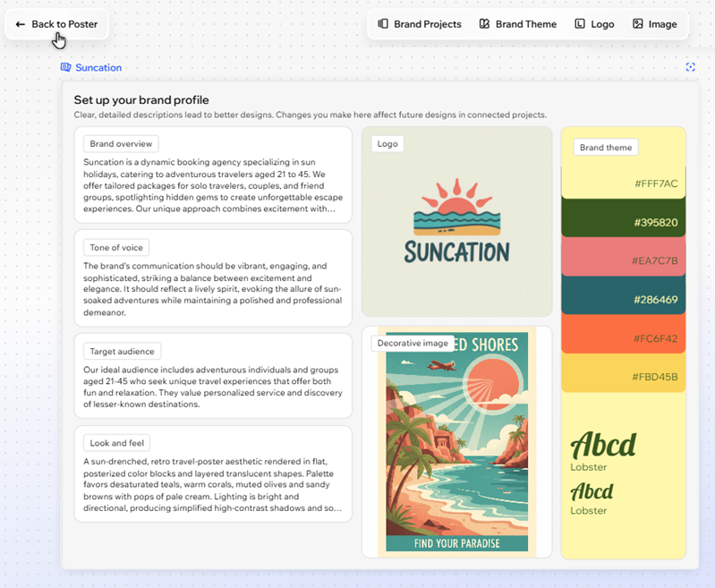Click the Brand overview label
This screenshot has height=588, width=715.
coord(121,144)
